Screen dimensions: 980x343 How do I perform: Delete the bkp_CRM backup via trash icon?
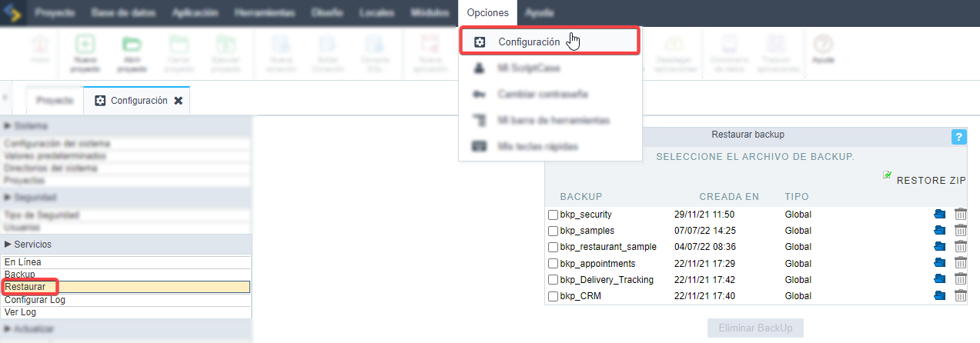pyautogui.click(x=961, y=296)
